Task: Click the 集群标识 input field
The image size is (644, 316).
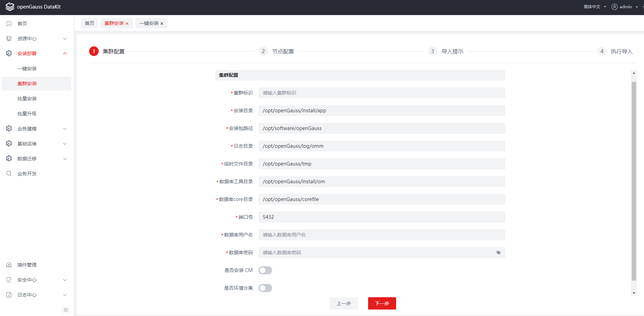Action: coord(381,93)
